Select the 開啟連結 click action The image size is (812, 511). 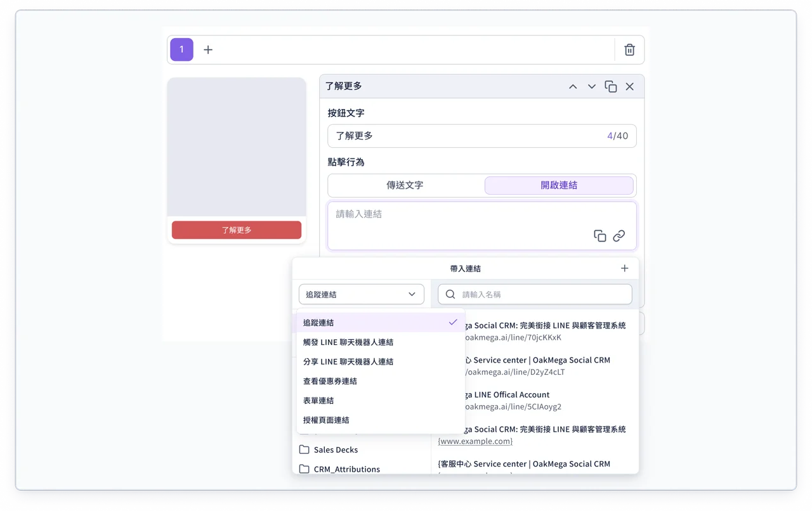[x=559, y=185]
